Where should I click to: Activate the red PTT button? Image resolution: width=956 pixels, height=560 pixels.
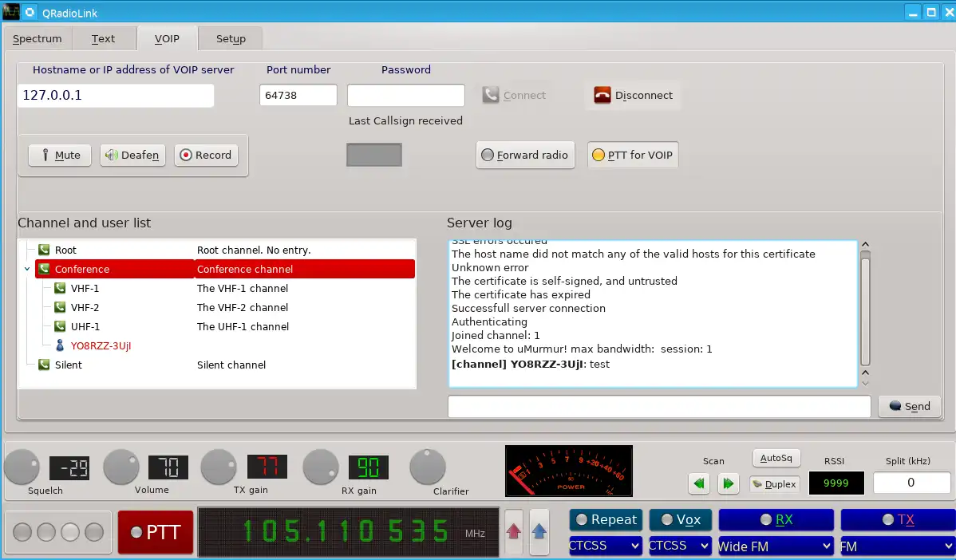(156, 532)
